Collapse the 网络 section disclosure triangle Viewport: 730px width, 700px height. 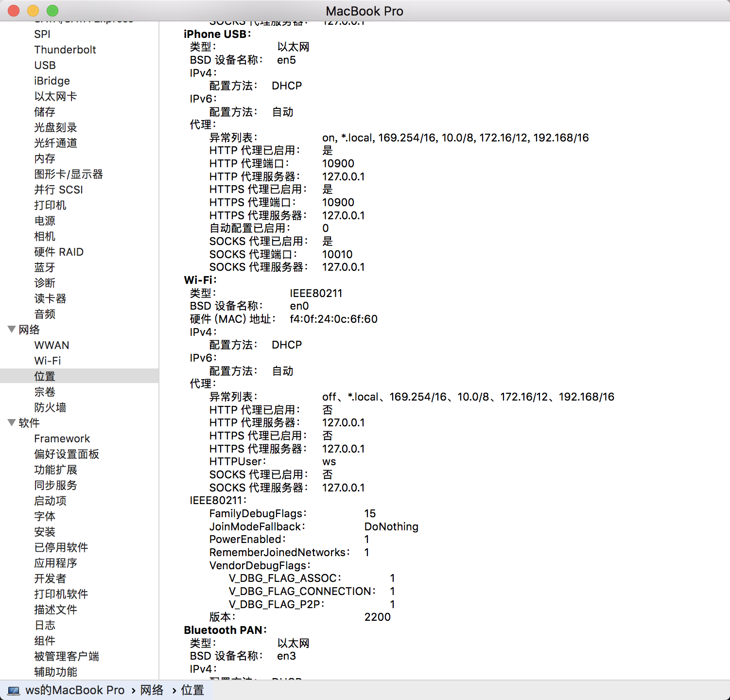[x=12, y=330]
